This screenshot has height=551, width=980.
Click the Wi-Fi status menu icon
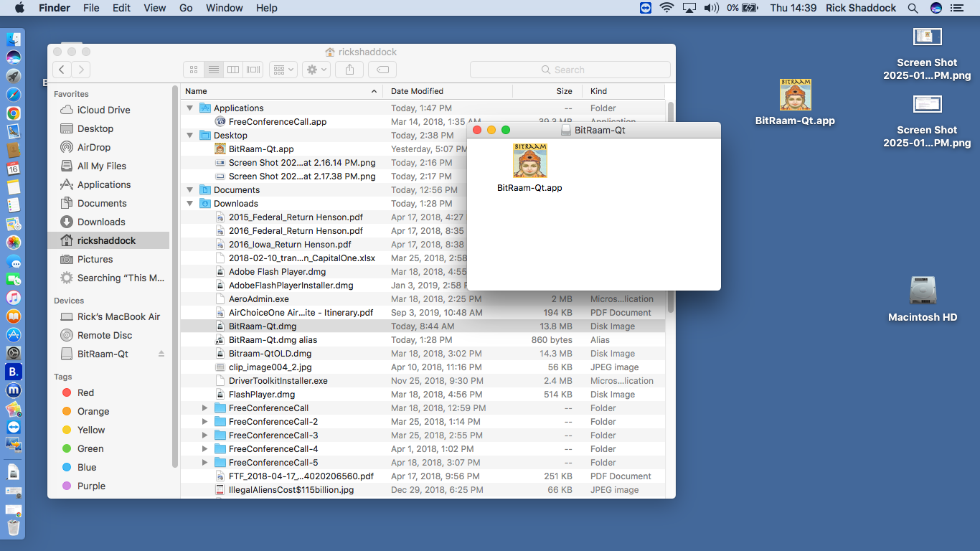[667, 8]
